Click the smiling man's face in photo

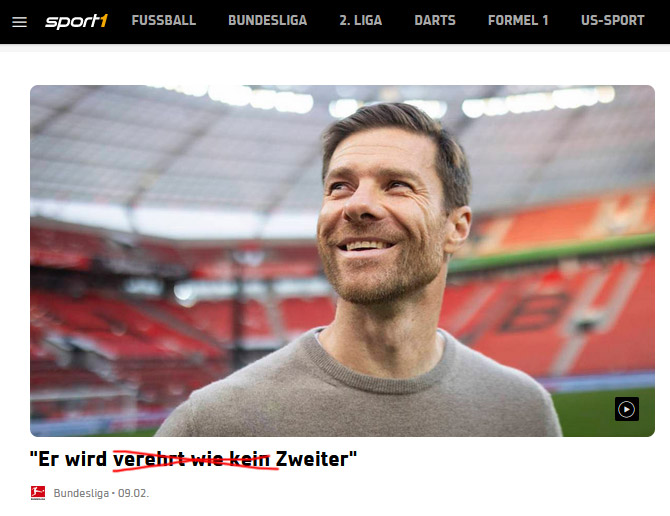380,222
